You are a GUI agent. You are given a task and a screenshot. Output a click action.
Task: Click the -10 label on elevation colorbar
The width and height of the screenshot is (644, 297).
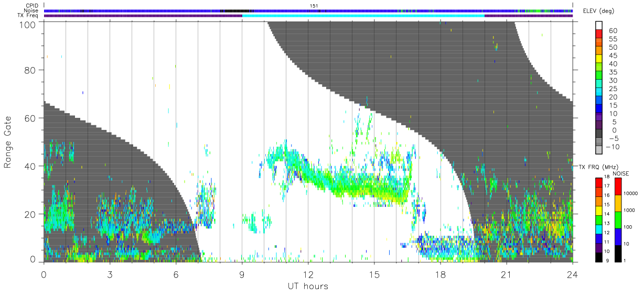[x=613, y=146]
